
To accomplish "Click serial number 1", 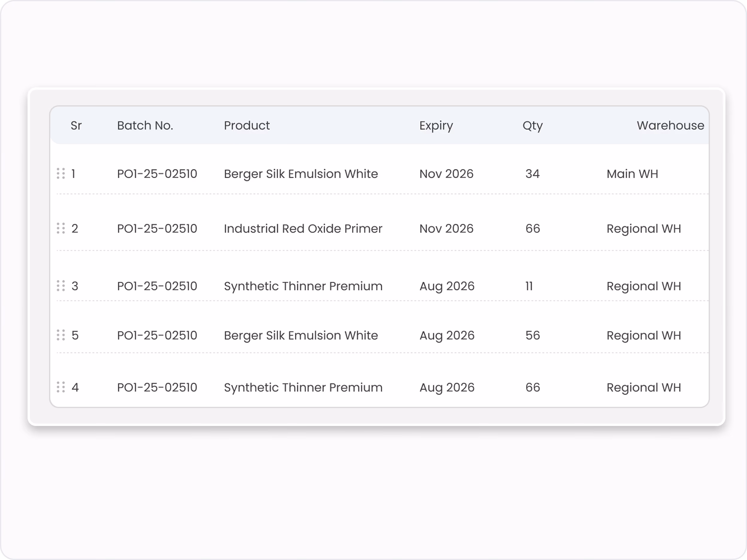I will click(73, 174).
